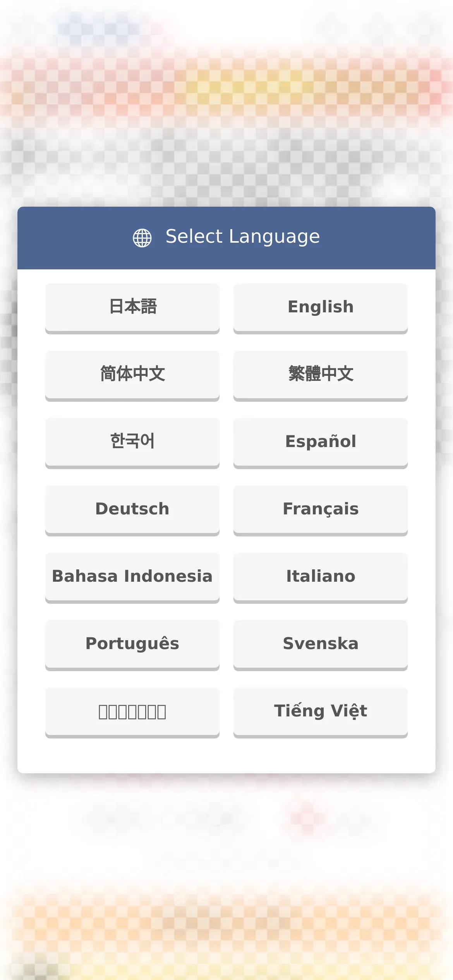Pick Deutsch from the language list

click(132, 511)
